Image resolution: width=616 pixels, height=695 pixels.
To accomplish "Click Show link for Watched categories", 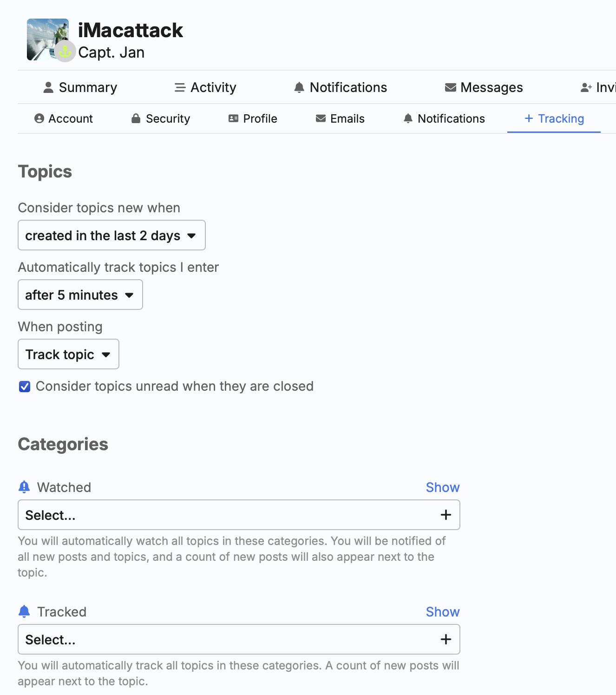I will click(x=442, y=487).
